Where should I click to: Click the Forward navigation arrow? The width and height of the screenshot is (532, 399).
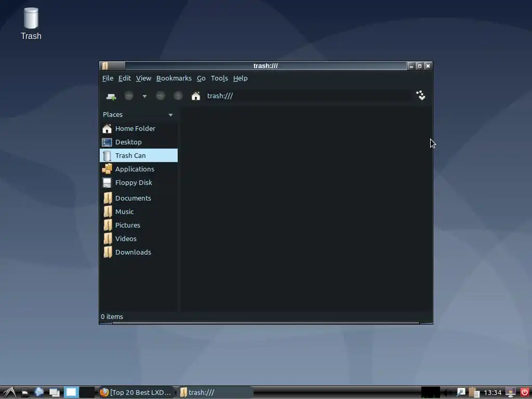click(x=160, y=96)
